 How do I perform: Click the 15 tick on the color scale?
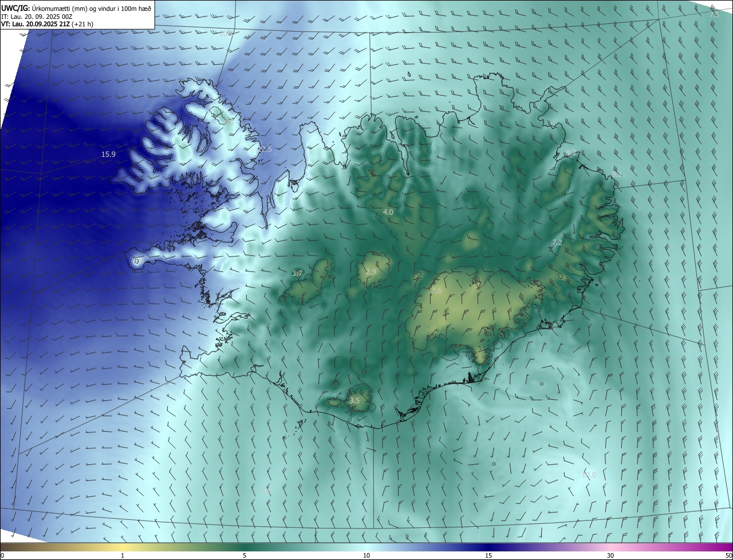(x=488, y=556)
